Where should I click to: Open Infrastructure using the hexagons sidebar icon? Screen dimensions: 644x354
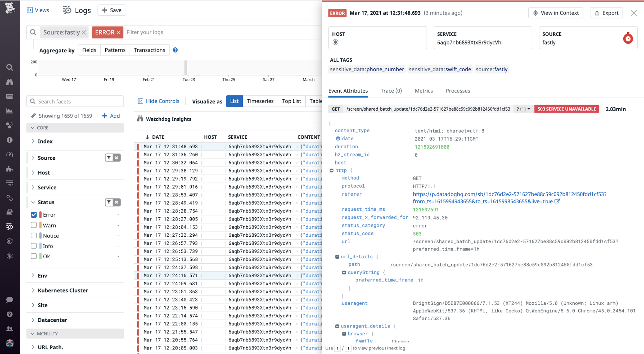(x=9, y=125)
